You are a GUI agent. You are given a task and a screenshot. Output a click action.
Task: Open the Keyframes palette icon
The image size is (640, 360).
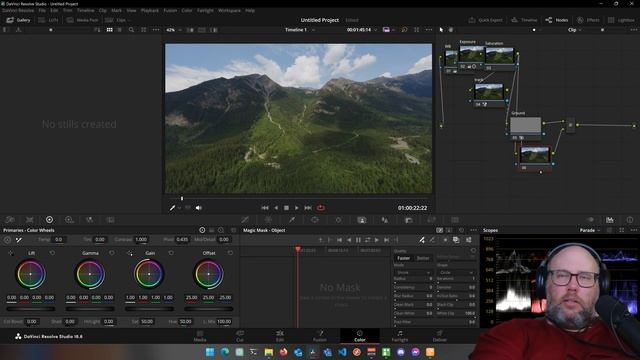point(590,220)
